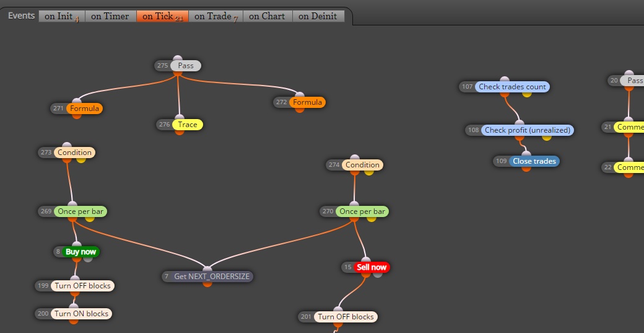The width and height of the screenshot is (644, 333).
Task: Select Turn OFF blocks 199
Action: [82, 286]
